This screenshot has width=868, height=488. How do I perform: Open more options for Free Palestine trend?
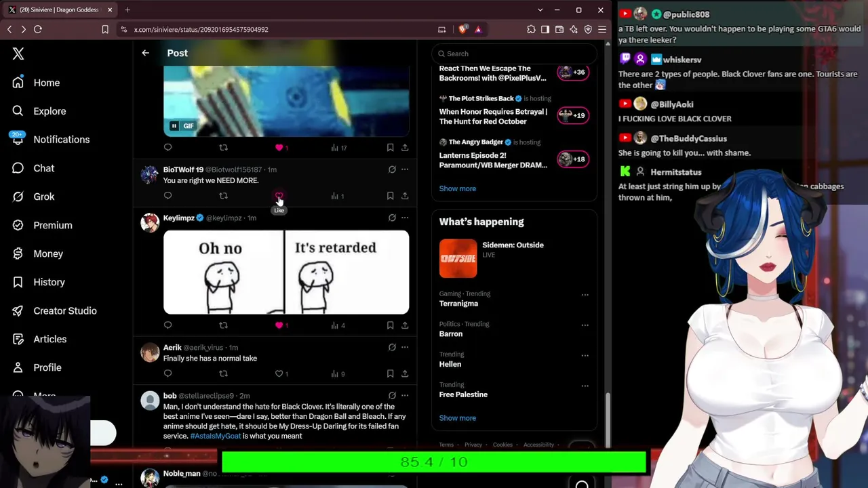click(585, 386)
